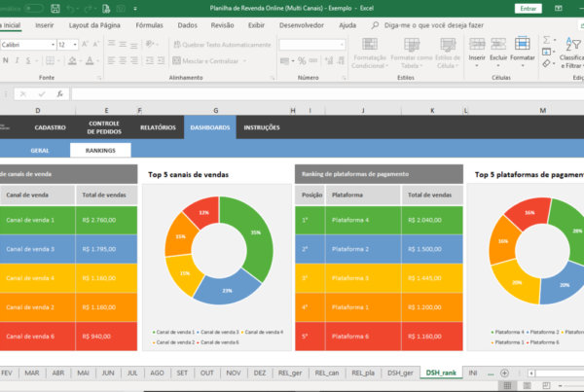Click Mesclar e Centralizar button
Viewport: 584px width, 392px height.
(205, 60)
